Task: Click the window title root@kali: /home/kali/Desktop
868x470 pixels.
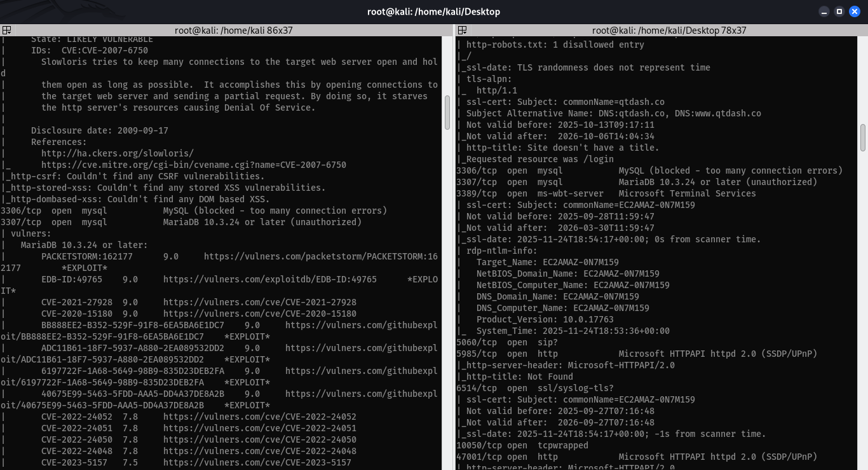Action: (x=433, y=11)
